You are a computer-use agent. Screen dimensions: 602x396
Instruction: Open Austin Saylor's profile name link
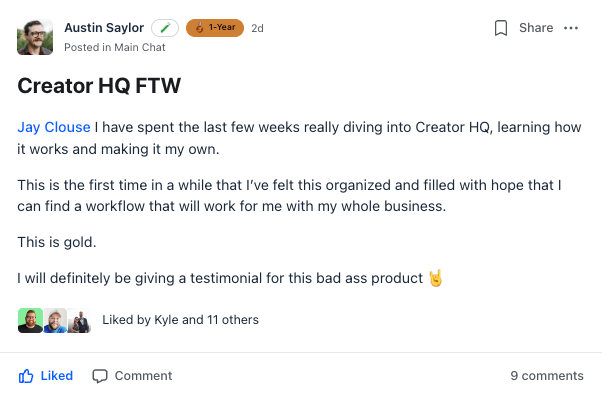(x=104, y=28)
